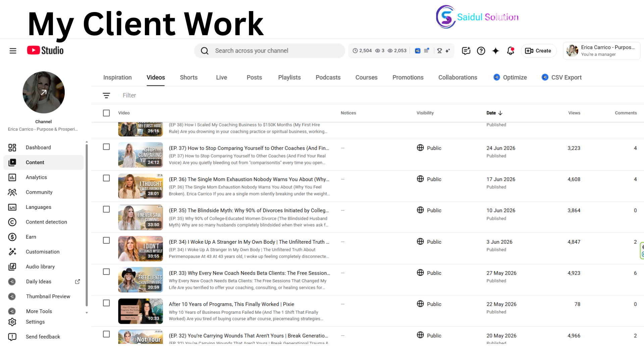
Task: Open the notifications bell
Action: click(x=511, y=51)
